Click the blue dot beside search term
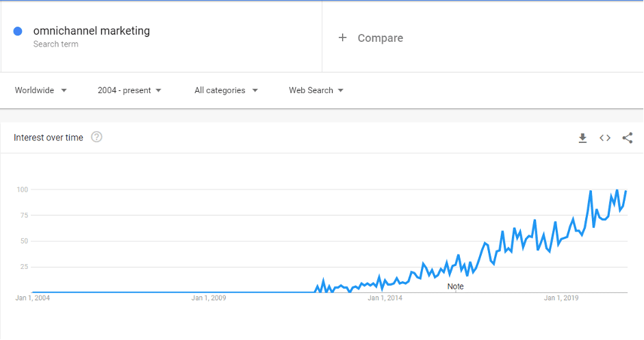 (18, 31)
